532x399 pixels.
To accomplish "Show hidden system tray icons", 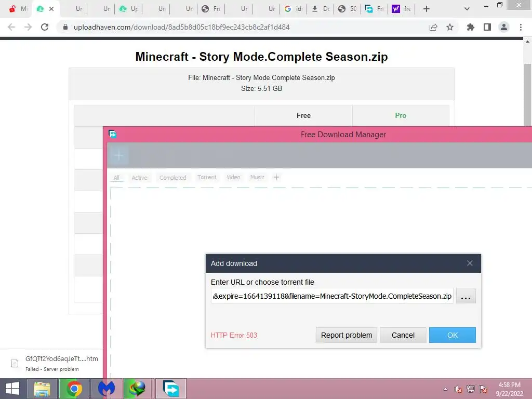I will click(445, 389).
